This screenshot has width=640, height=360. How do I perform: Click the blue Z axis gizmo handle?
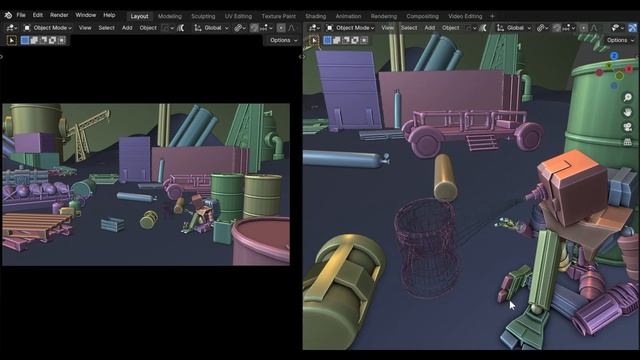click(x=614, y=56)
